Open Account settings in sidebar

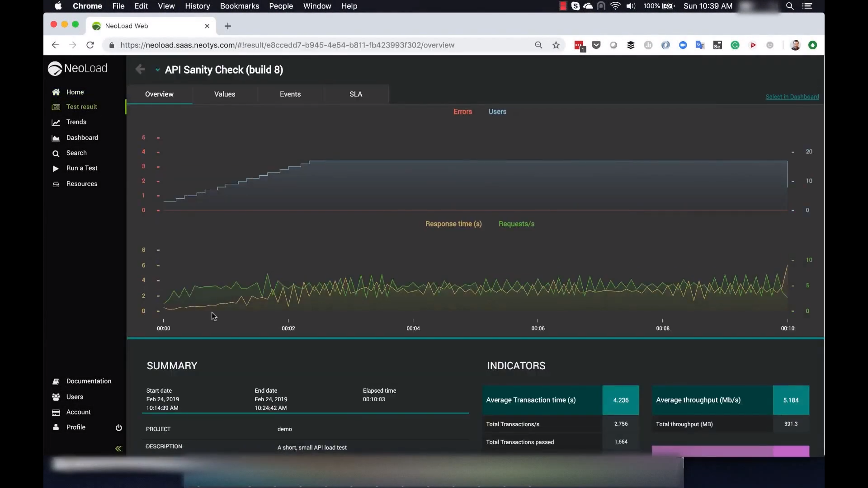point(78,412)
